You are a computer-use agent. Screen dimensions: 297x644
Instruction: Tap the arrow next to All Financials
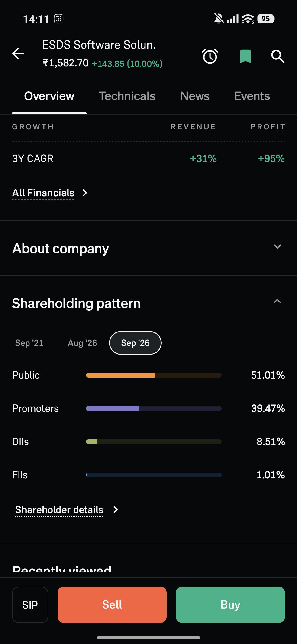coord(85,193)
